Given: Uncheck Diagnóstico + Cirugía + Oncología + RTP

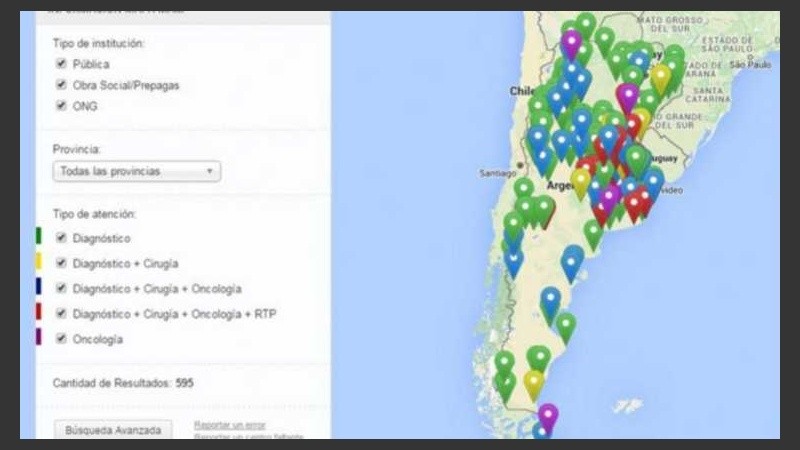Looking at the screenshot, I should (x=61, y=313).
